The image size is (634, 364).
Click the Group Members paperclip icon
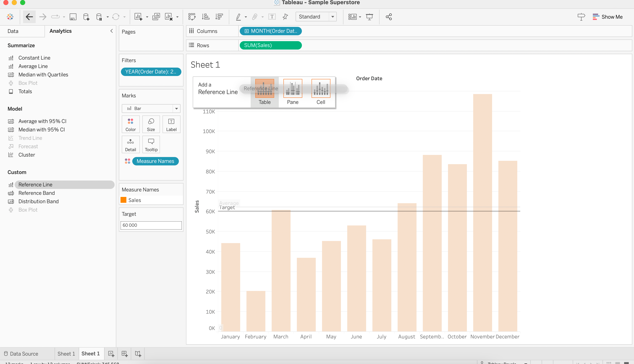pos(254,17)
